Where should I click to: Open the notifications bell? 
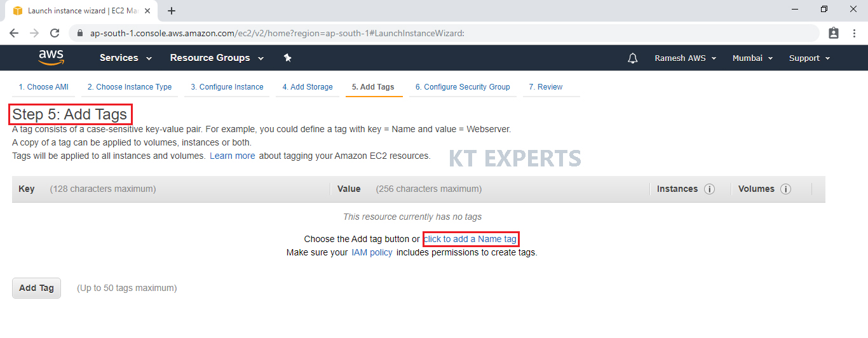click(632, 58)
